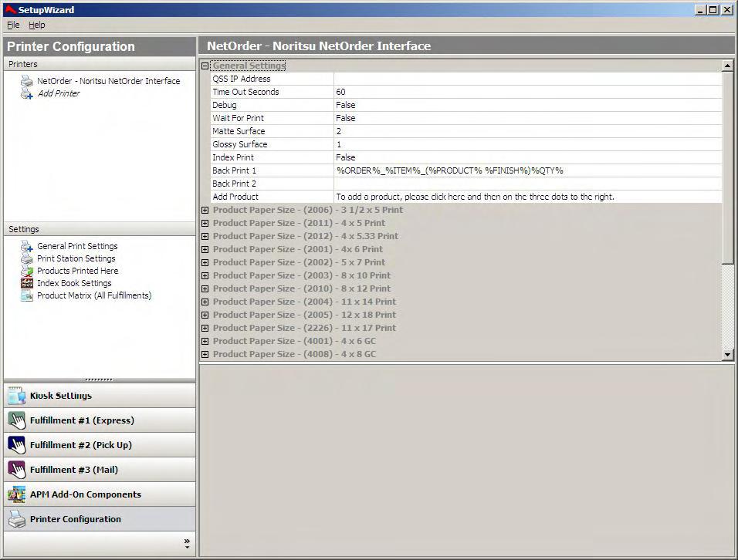The height and width of the screenshot is (560, 738).
Task: Click the Add Printer icon
Action: tap(27, 93)
